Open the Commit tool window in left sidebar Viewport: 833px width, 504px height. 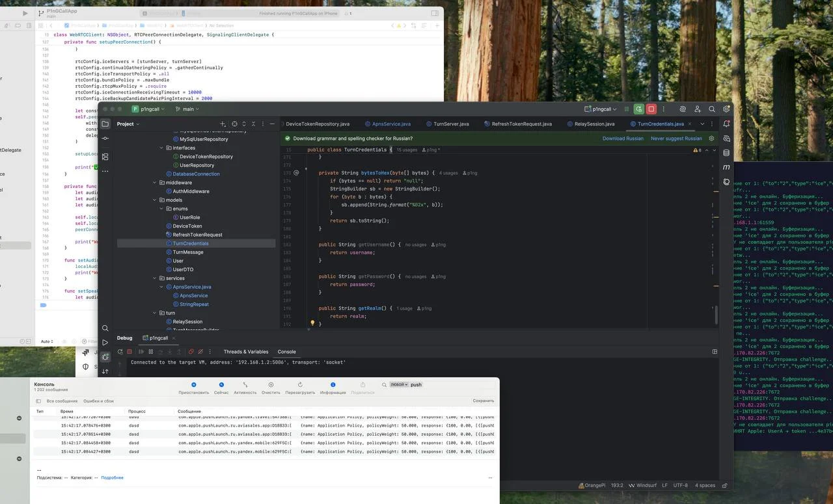[105, 139]
